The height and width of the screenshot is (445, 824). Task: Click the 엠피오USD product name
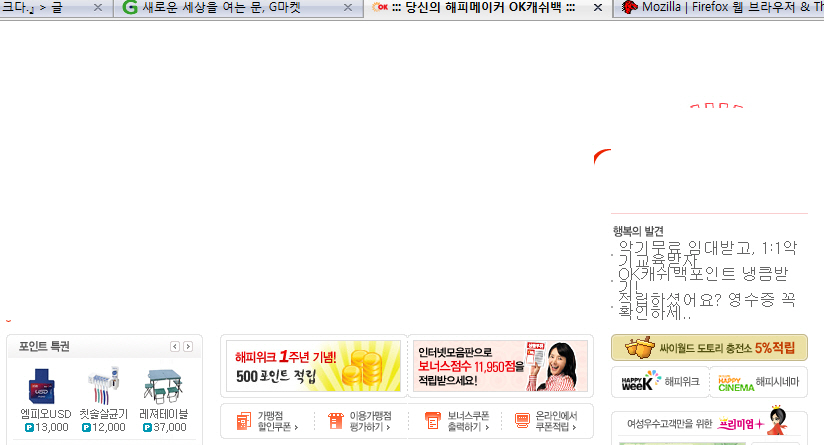tap(46, 414)
